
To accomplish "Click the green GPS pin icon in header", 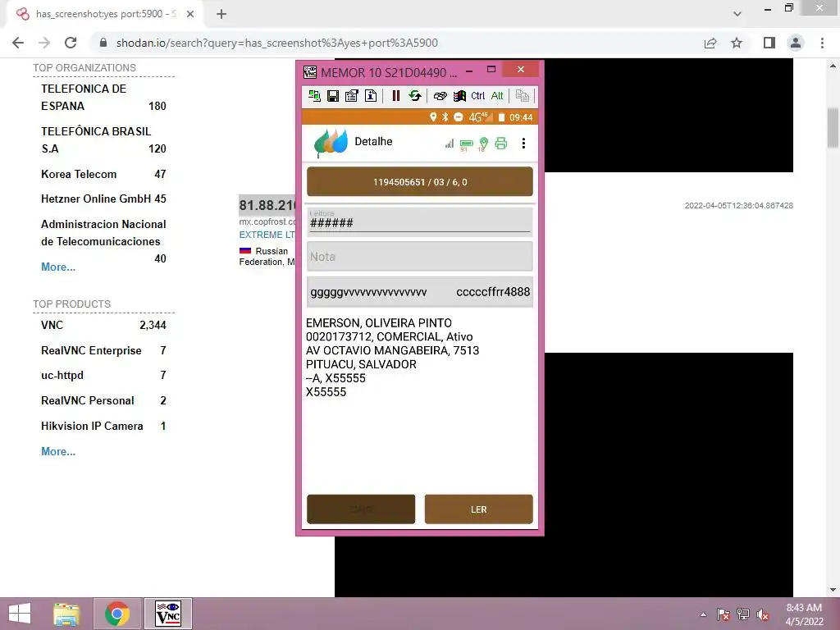I will coord(484,144).
